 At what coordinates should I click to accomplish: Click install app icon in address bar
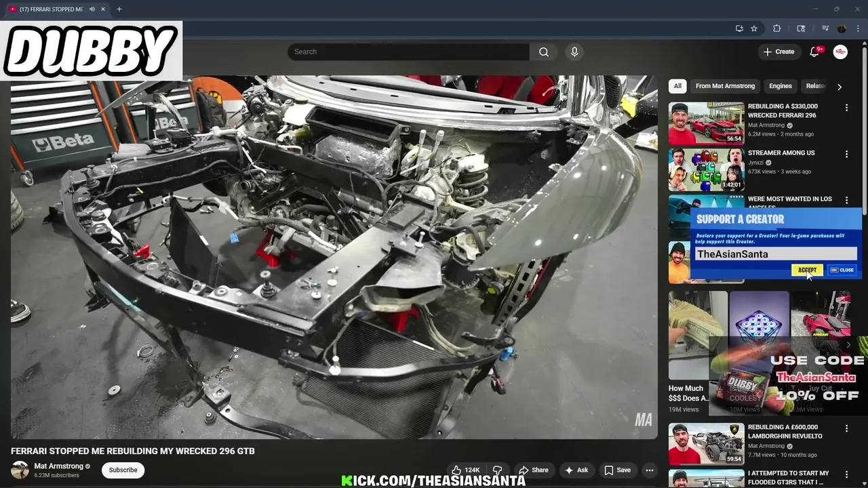tap(739, 28)
